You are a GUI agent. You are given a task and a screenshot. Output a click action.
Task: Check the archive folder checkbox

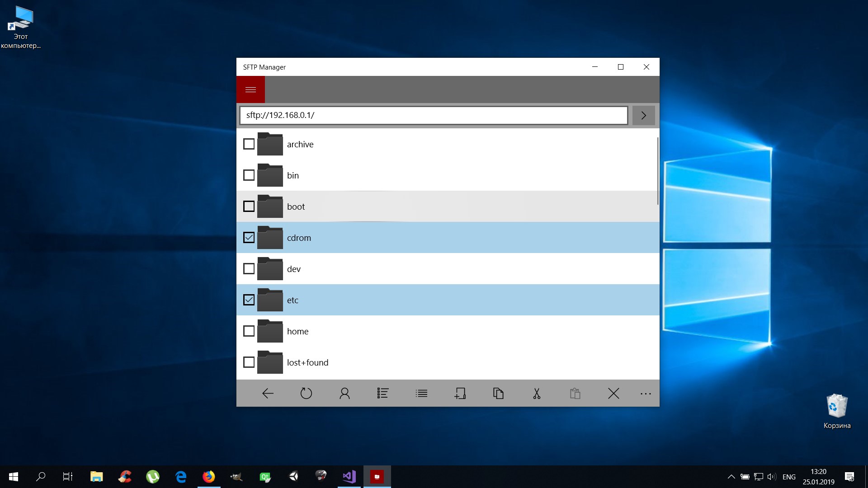(x=249, y=144)
